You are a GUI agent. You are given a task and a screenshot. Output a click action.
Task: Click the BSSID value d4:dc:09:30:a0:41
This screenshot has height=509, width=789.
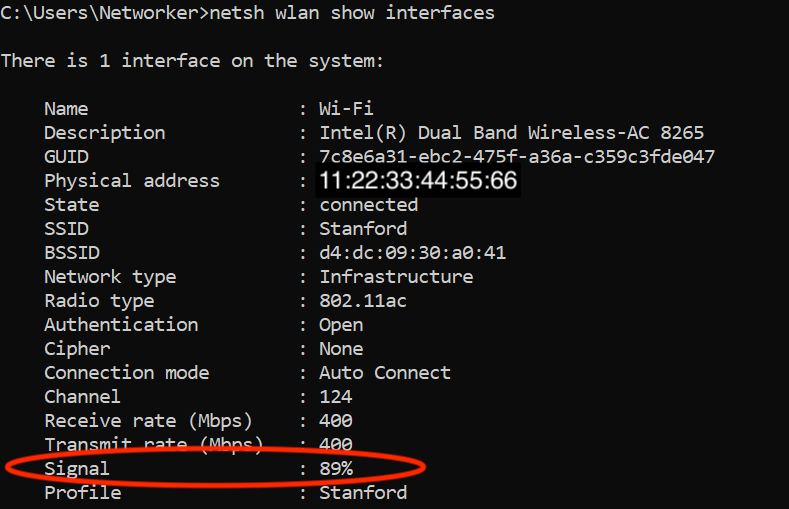point(412,253)
